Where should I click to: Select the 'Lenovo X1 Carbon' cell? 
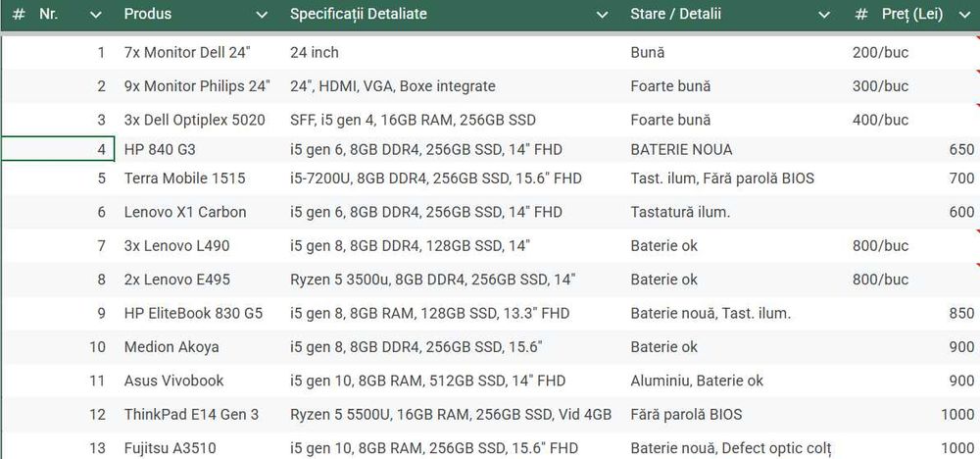click(x=185, y=213)
